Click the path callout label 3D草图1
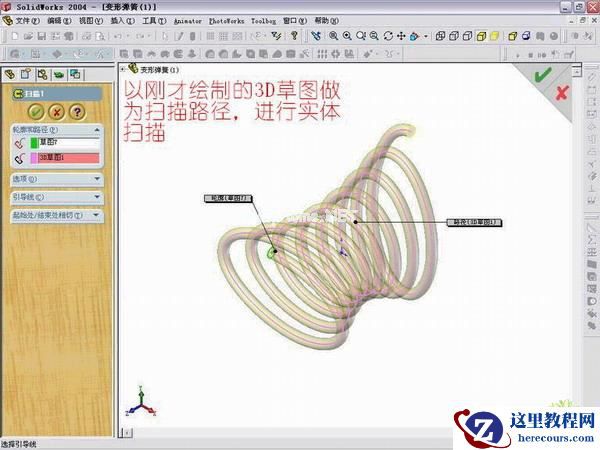 474,222
